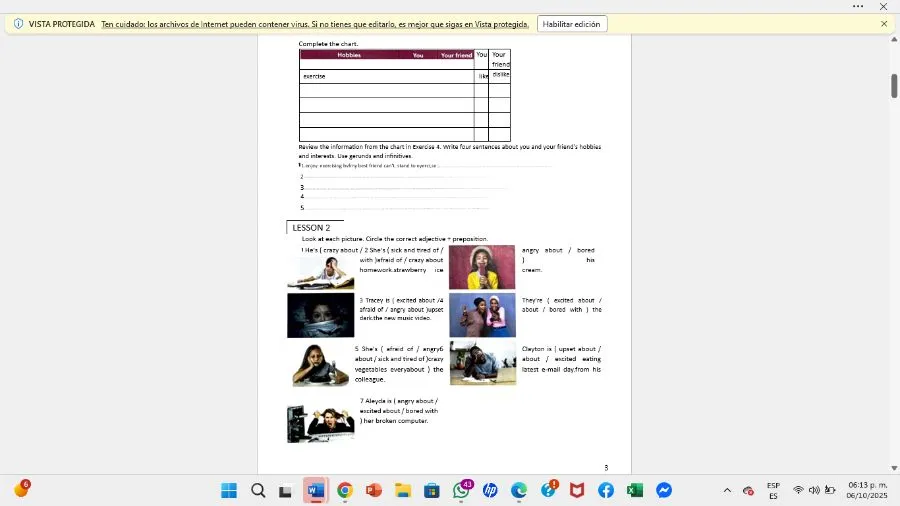This screenshot has width=900, height=506.
Task: Click the scroll up arrow
Action: tap(894, 40)
